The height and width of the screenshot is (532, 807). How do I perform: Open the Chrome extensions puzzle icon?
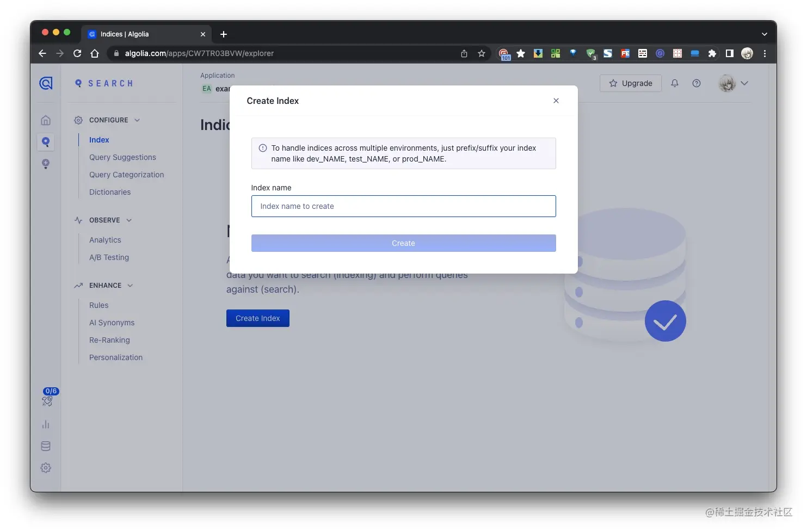pos(712,53)
